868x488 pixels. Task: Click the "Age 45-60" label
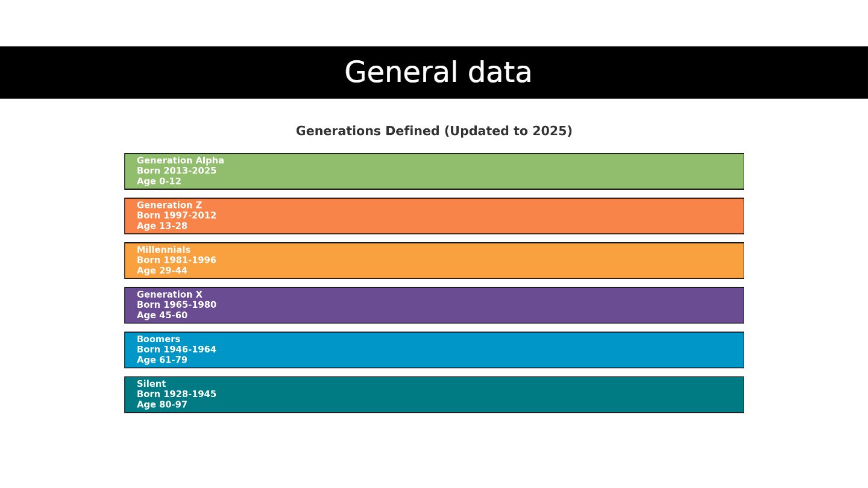click(x=162, y=315)
